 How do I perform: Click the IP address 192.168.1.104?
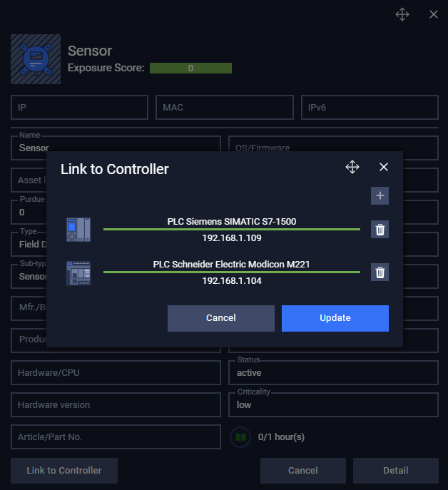231,280
